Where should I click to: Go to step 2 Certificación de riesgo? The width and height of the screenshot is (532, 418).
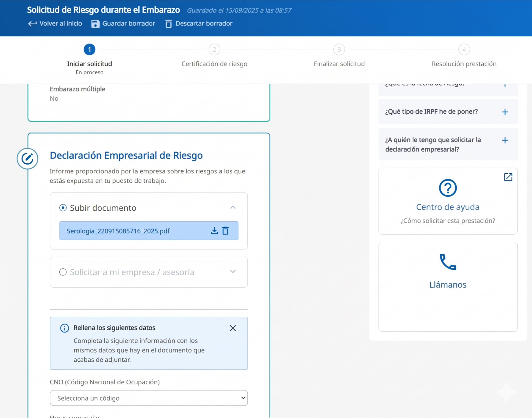pos(214,50)
